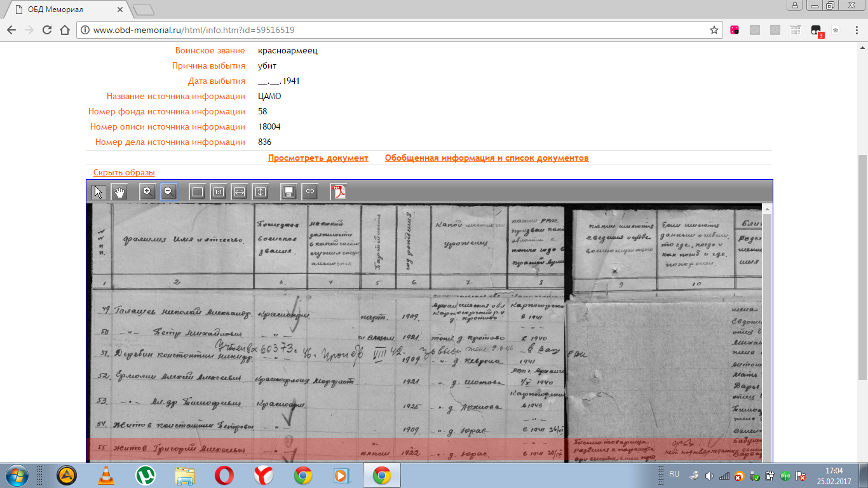Zoom in on the document image
Viewport: 868px width, 488px height.
pos(147,192)
